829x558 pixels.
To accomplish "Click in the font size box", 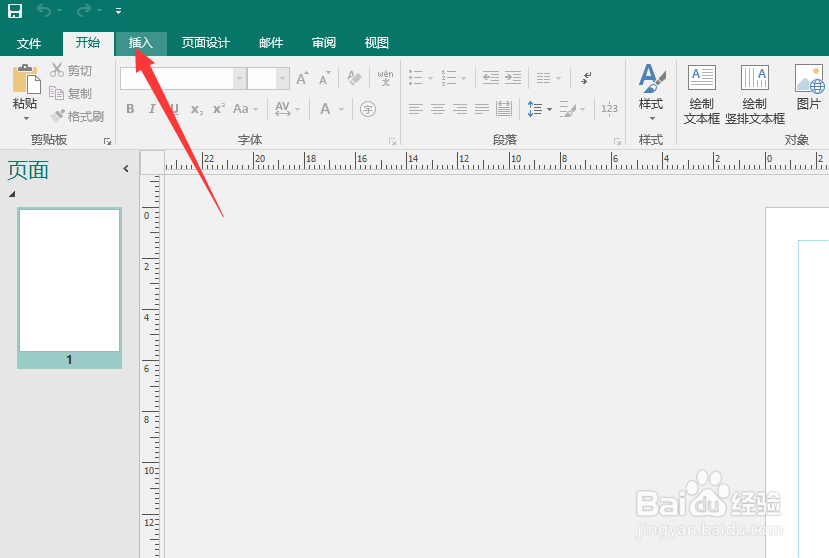I will (x=262, y=78).
